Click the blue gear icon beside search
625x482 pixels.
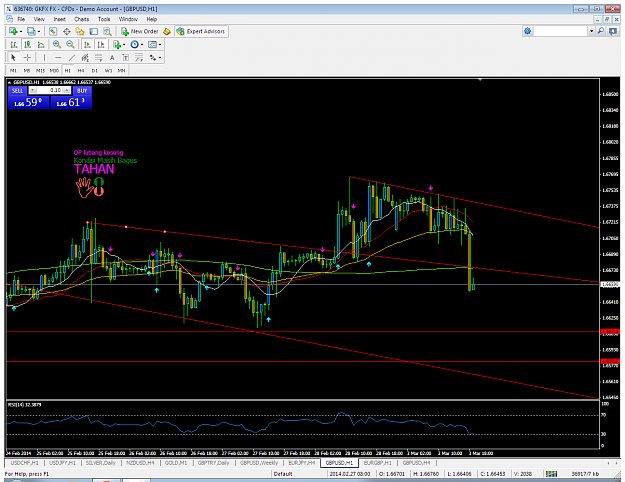tap(528, 31)
